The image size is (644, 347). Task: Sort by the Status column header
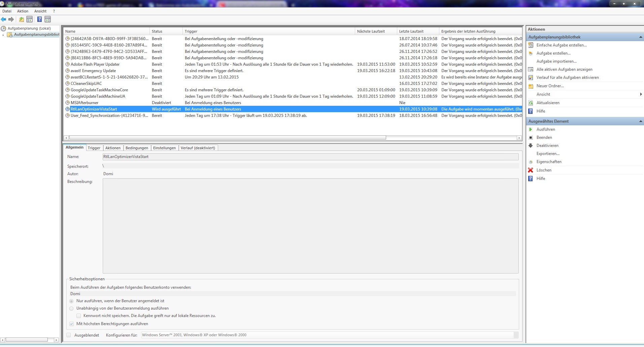pos(166,31)
